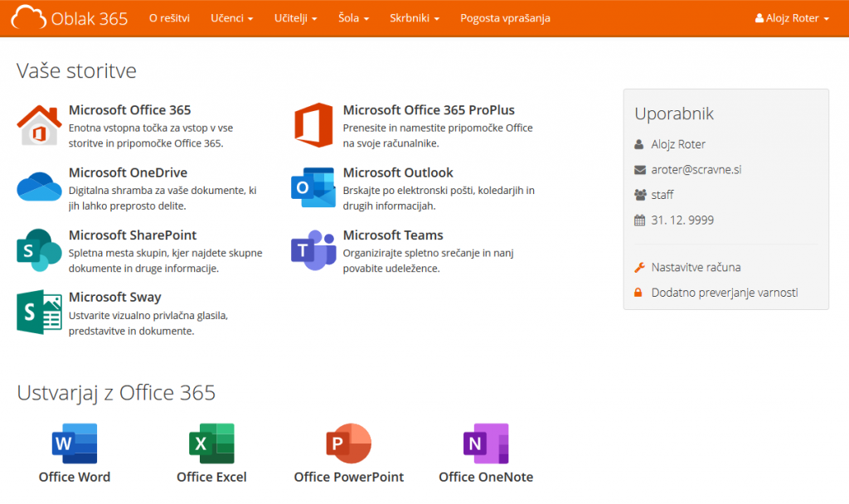This screenshot has height=504, width=849.
Task: Click the wrench icon beside Nastavitve računa
Action: point(639,268)
